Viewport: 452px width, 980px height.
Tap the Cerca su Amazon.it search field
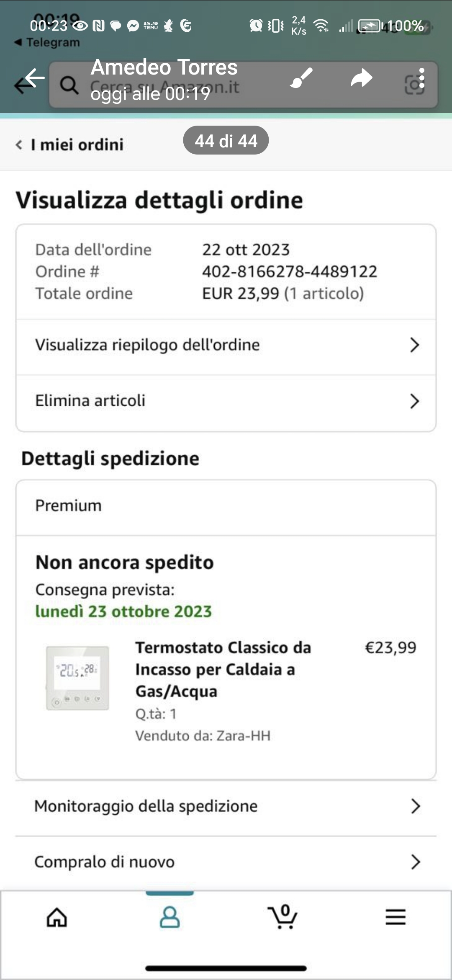point(244,85)
